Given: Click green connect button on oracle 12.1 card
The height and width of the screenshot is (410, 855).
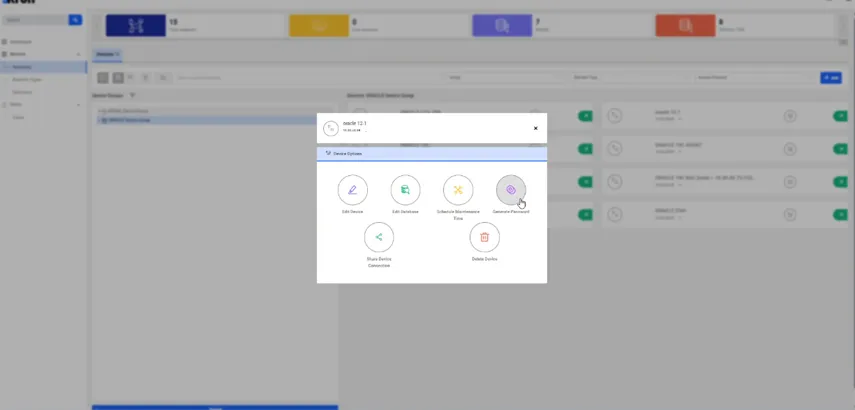Looking at the screenshot, I should click(840, 116).
